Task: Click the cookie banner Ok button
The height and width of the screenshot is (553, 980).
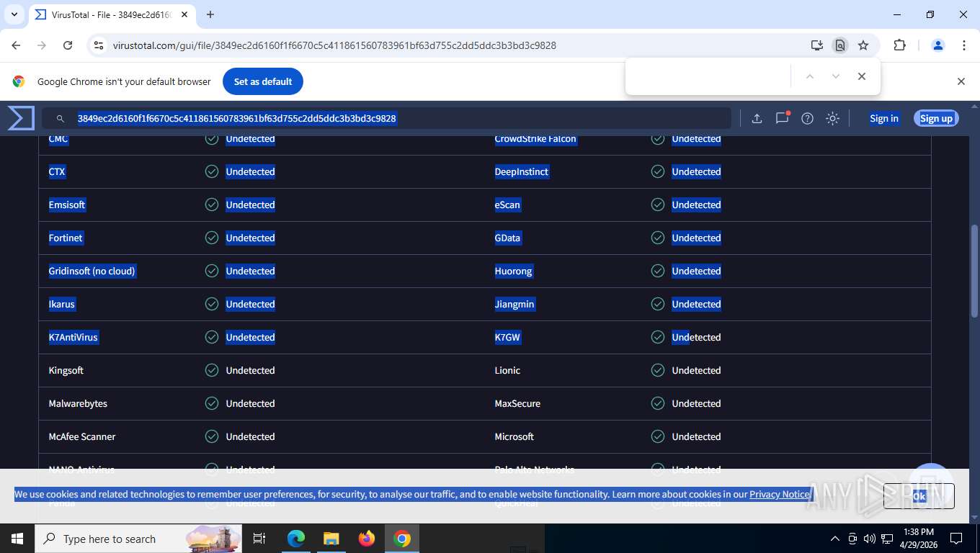Action: pyautogui.click(x=919, y=496)
